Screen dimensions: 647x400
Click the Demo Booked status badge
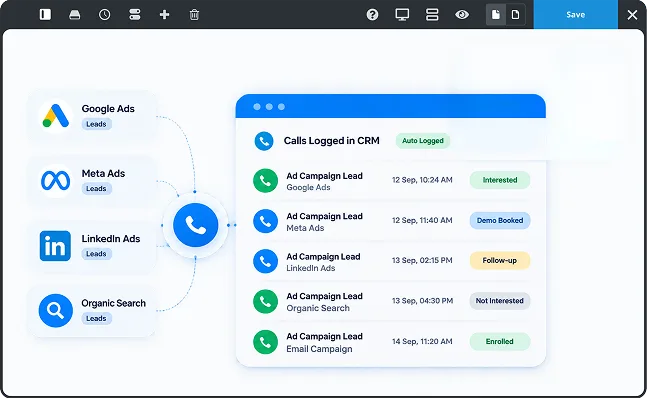coord(500,220)
